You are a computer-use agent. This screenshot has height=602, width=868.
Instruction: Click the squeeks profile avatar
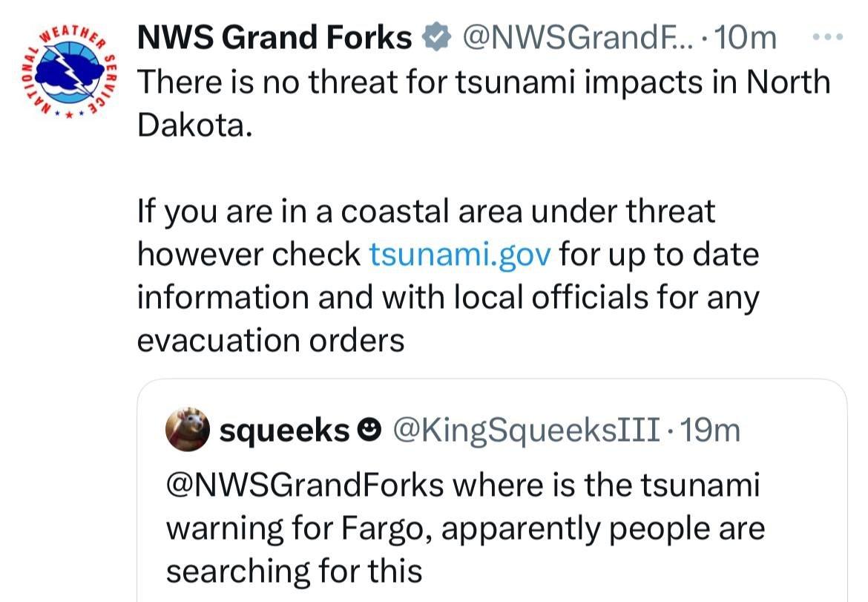[x=186, y=429]
